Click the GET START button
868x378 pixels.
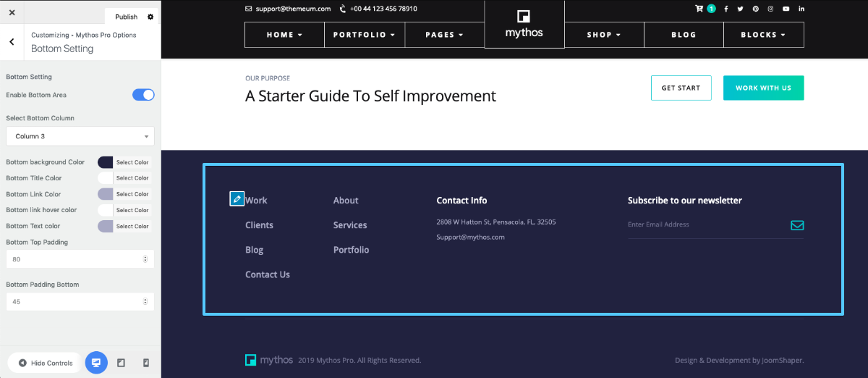pyautogui.click(x=681, y=88)
